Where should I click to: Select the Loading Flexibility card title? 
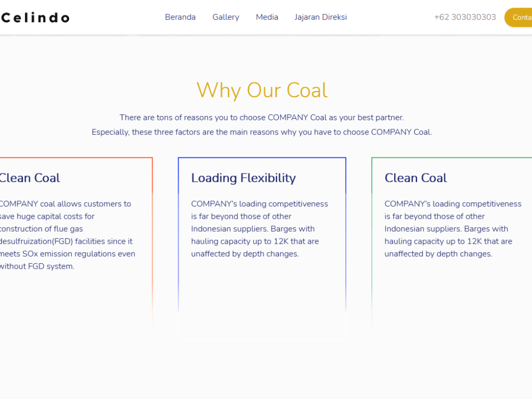[x=243, y=178]
